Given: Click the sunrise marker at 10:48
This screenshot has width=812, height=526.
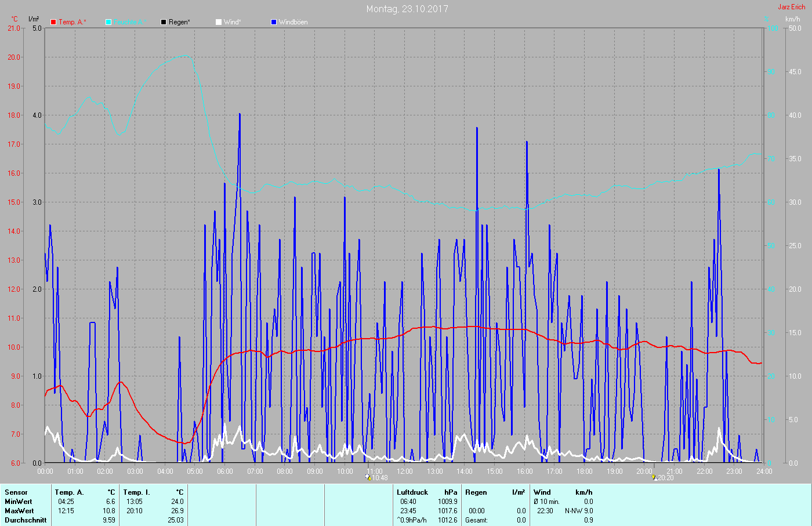Looking at the screenshot, I should [368, 477].
